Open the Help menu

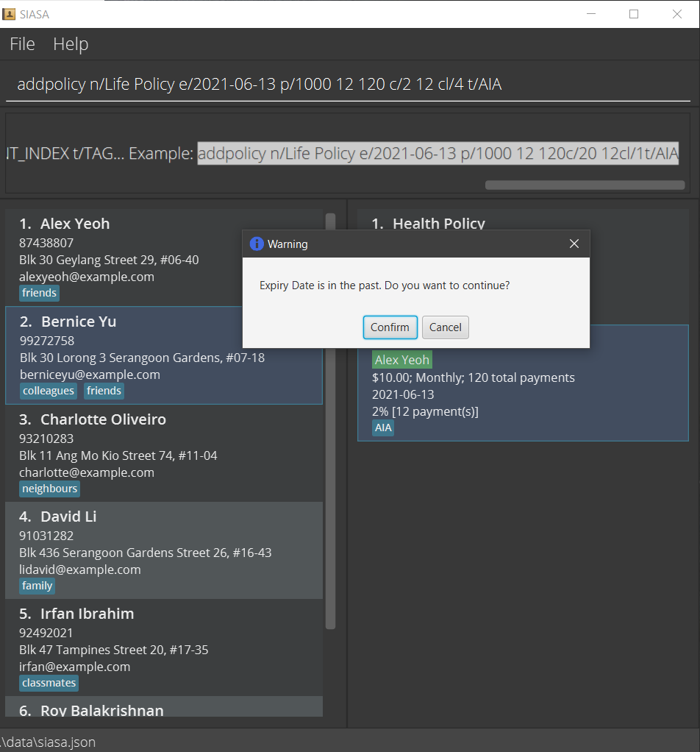(71, 44)
